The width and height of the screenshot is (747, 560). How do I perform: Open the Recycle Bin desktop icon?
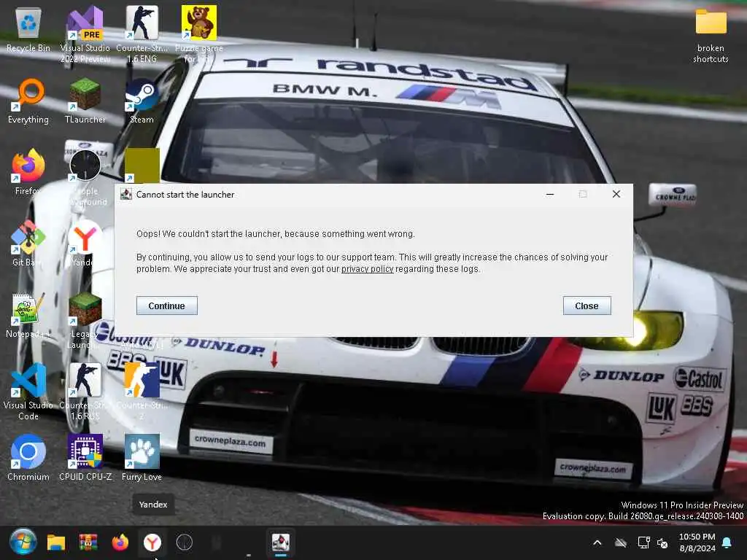tap(28, 29)
